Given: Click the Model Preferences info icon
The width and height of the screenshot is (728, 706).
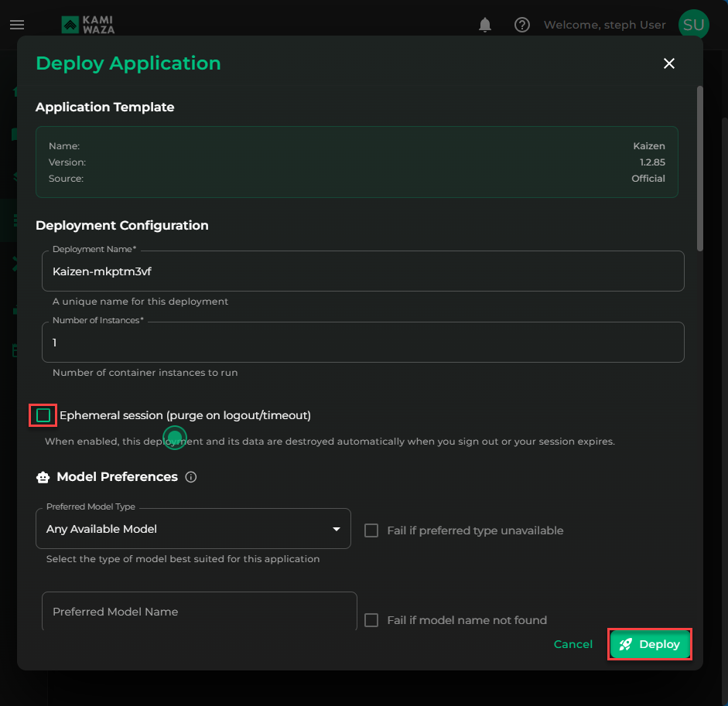Looking at the screenshot, I should tap(191, 476).
